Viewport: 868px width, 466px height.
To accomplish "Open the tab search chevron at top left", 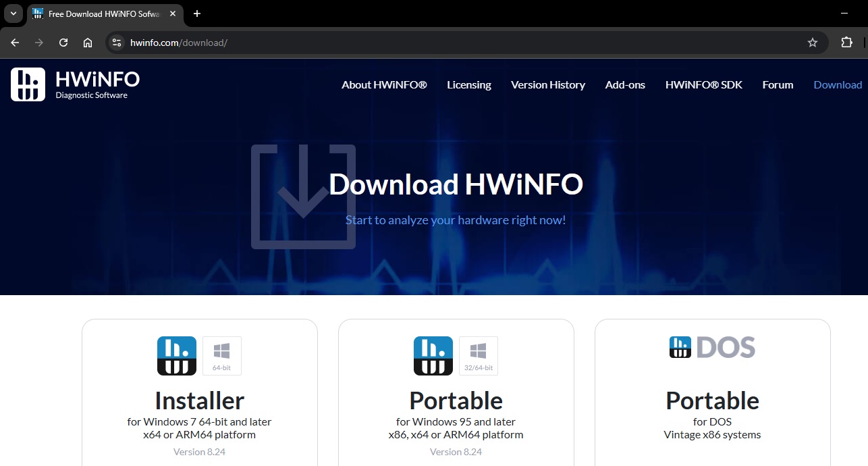I will [12, 14].
